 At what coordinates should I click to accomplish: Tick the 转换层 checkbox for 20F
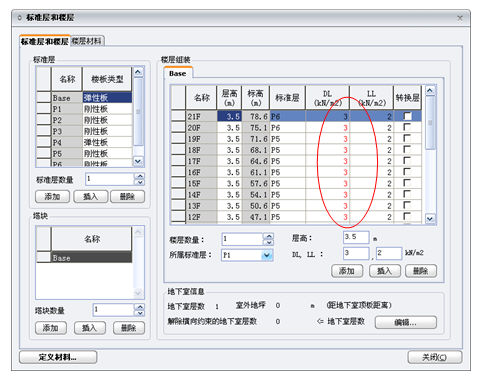407,127
